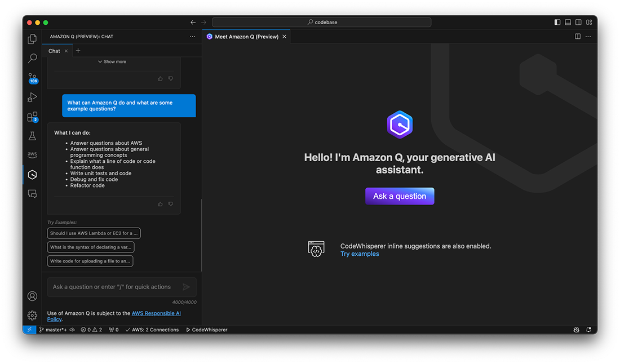Viewport: 620px width, 364px height.
Task: Thumbs down the 'What I can do' answer
Action: (171, 204)
